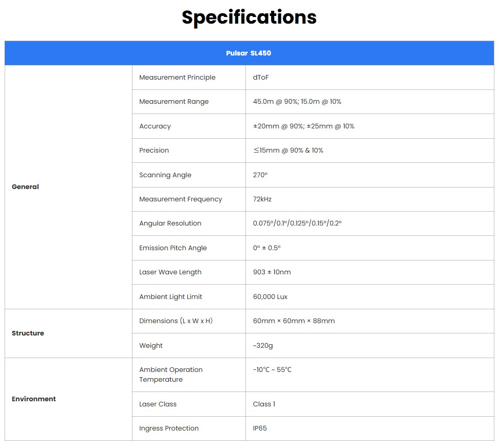Click the 903 ± 10nm wavelength value

pos(272,272)
